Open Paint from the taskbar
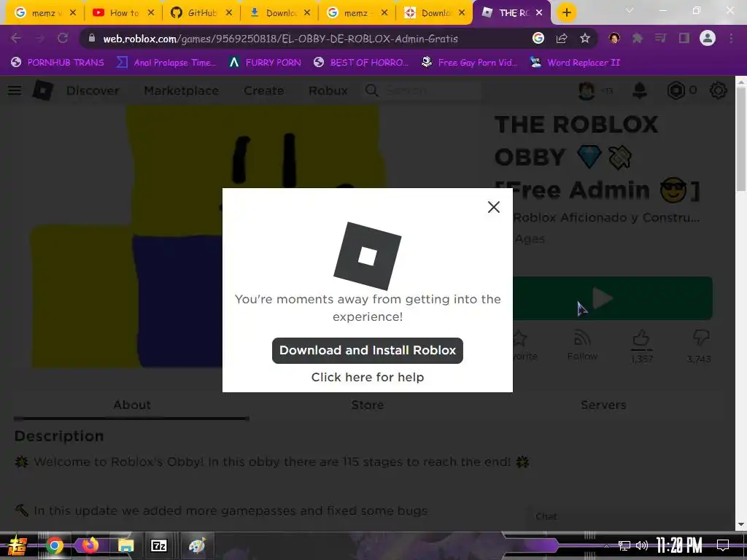Screen dimensions: 747x560 tap(197, 545)
